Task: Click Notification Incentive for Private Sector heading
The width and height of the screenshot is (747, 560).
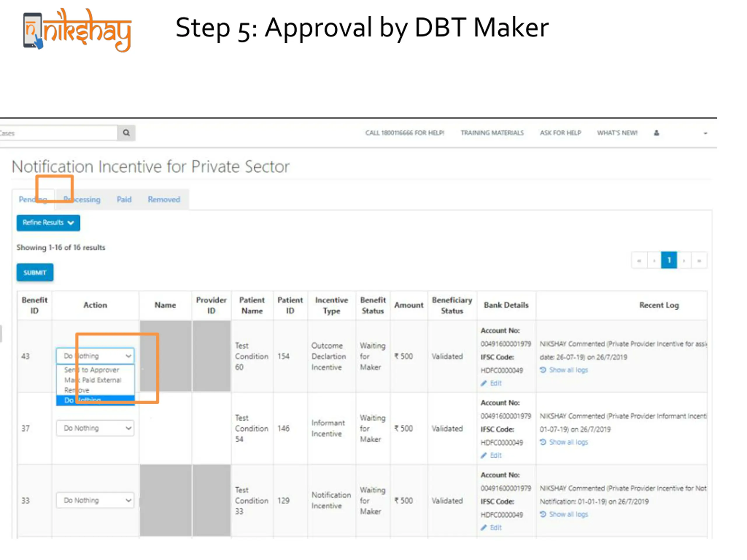Action: 151,167
